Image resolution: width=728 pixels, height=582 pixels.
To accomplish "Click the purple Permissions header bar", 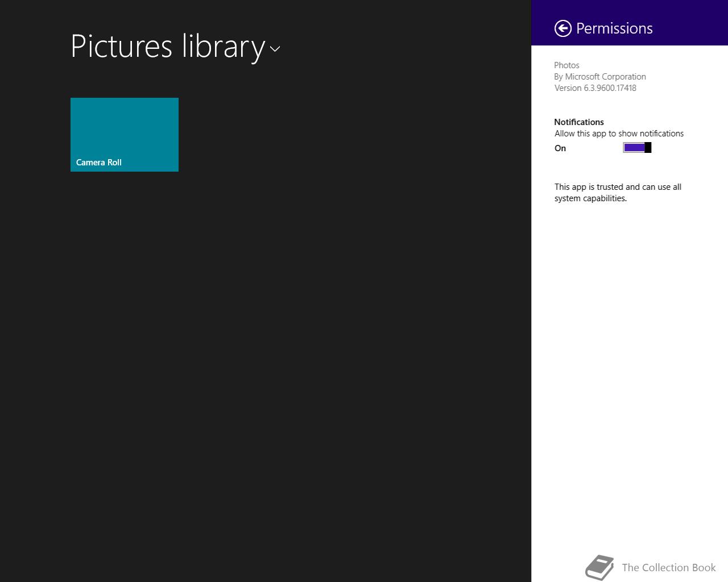I will (x=630, y=23).
